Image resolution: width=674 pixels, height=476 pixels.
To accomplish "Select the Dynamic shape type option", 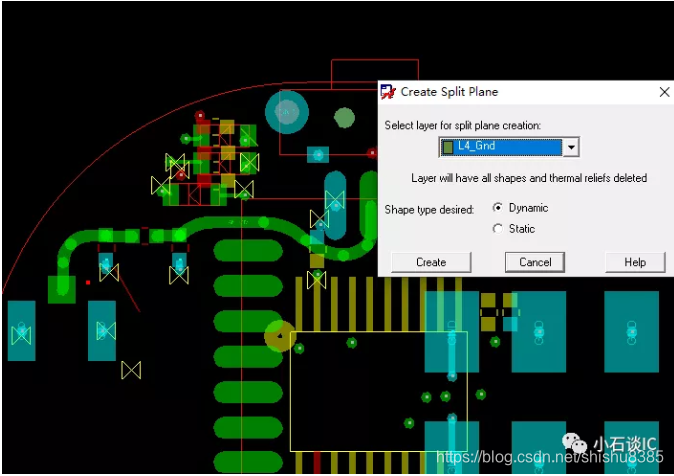I will pos(498,208).
